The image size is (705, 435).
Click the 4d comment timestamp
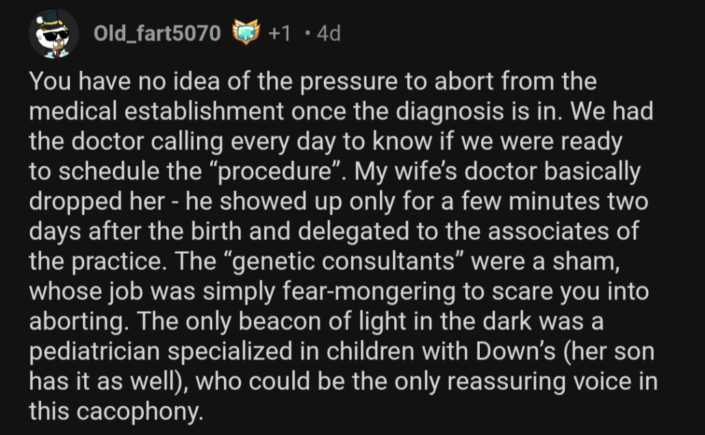coord(327,33)
